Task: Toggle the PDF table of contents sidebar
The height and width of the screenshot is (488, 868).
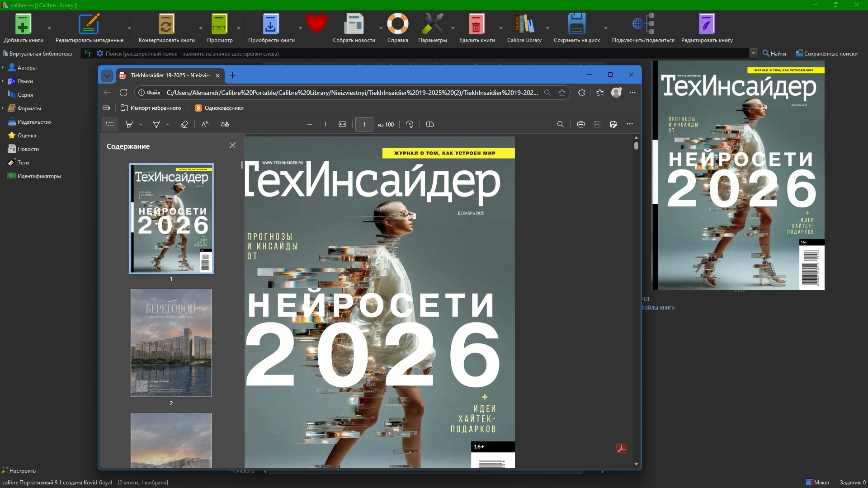Action: 110,124
